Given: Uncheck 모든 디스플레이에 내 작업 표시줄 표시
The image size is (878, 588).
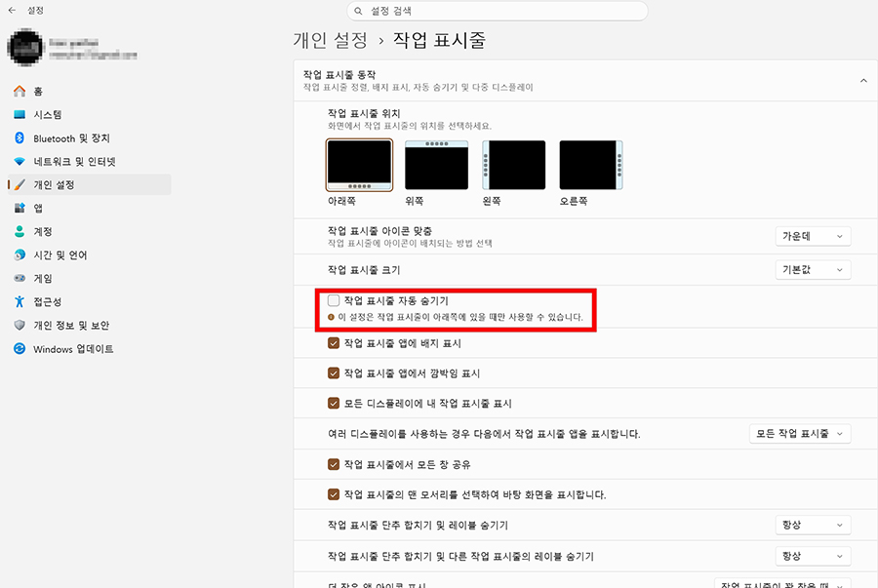Looking at the screenshot, I should (334, 404).
